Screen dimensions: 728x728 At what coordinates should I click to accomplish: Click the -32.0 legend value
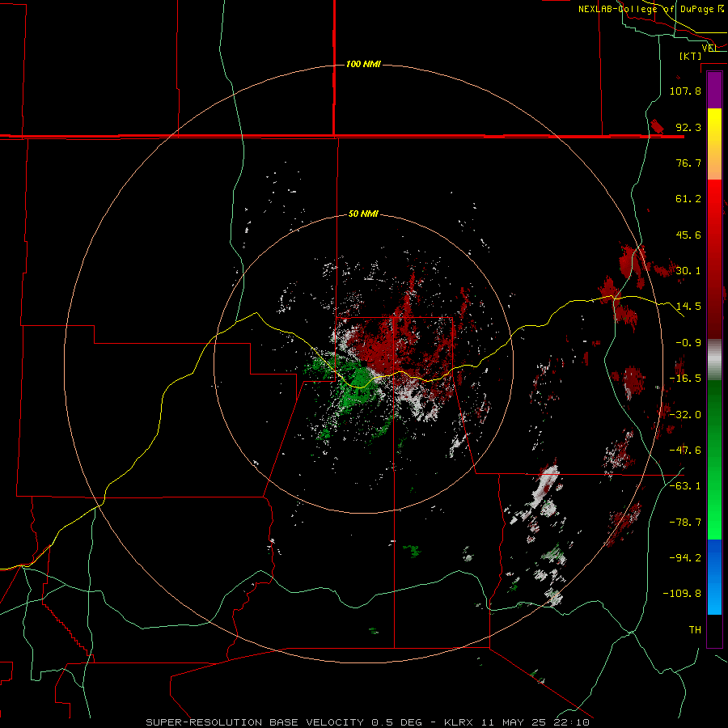685,415
